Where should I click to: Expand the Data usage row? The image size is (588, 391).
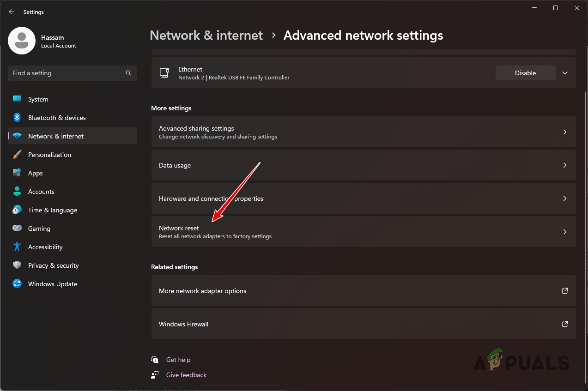click(564, 165)
